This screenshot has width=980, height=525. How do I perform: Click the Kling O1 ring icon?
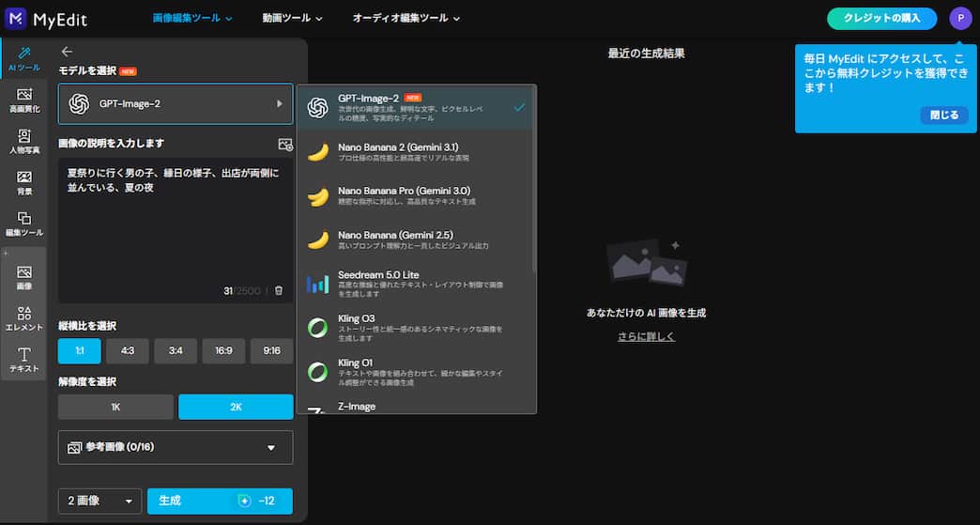pyautogui.click(x=317, y=372)
